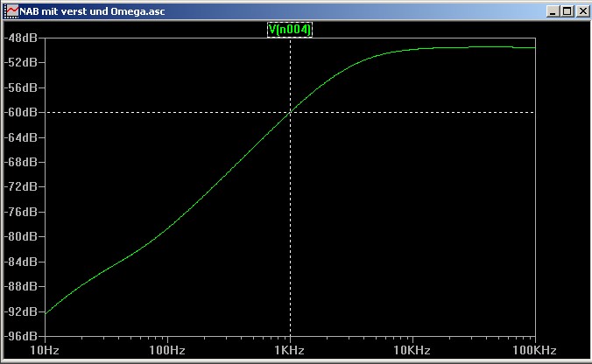Click the cursor crosshair at 1KHz and -60dB
The image size is (592, 364).
tap(291, 112)
